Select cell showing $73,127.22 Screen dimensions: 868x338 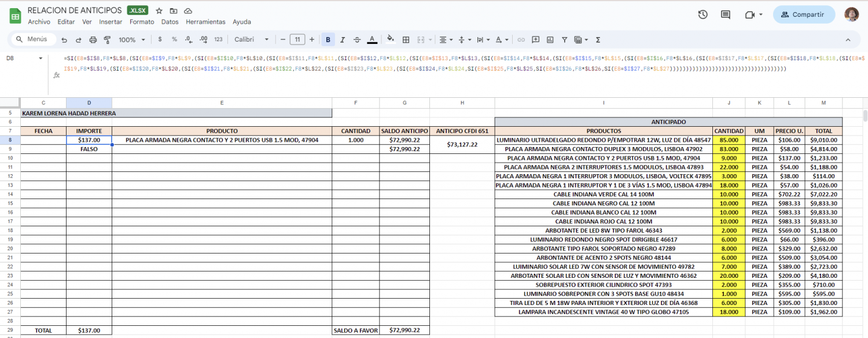pos(462,144)
